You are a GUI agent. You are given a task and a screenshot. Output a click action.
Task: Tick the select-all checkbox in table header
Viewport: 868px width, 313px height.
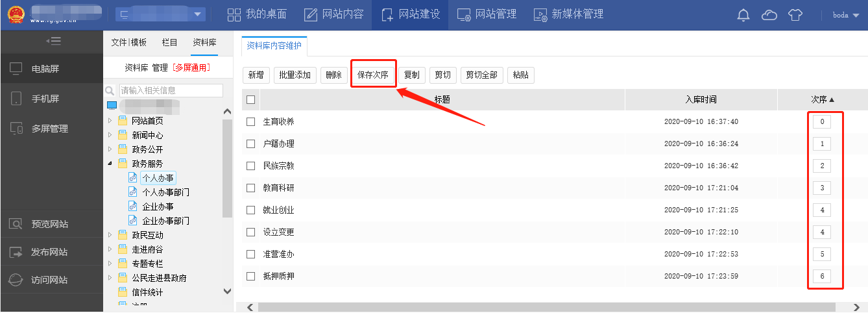[250, 100]
